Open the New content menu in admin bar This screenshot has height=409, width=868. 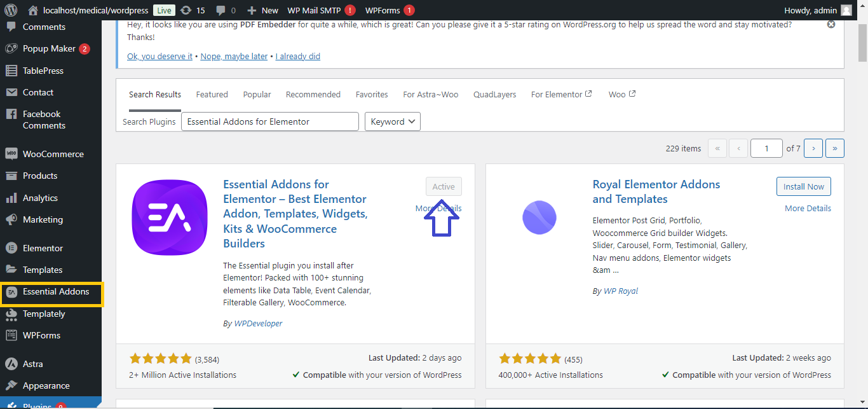coord(262,10)
